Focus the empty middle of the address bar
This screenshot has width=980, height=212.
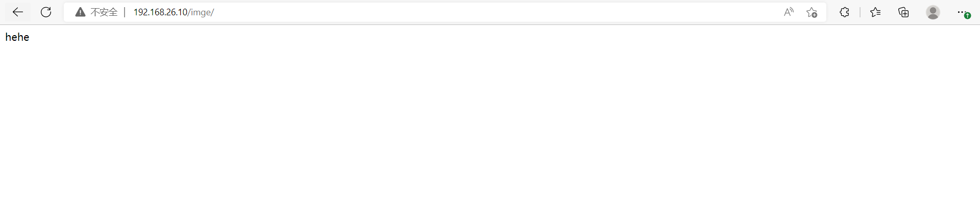click(x=495, y=12)
